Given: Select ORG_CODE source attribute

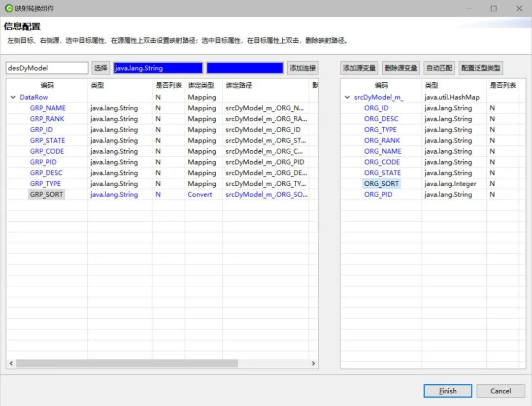Looking at the screenshot, I should point(382,162).
